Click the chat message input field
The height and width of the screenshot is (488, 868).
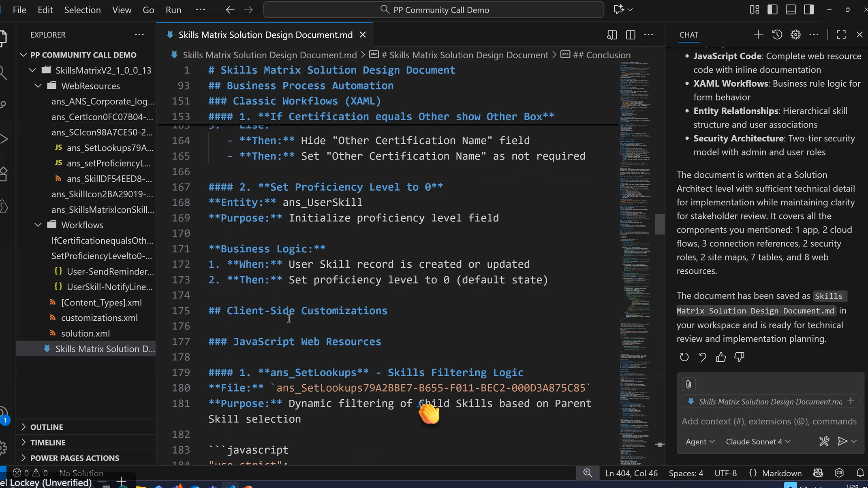tap(769, 421)
